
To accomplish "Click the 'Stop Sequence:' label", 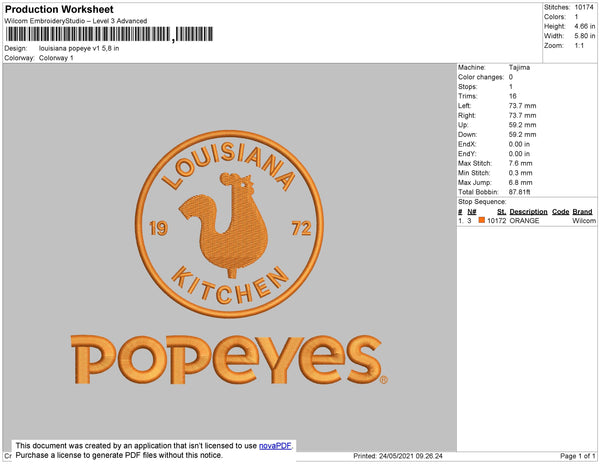I will (482, 202).
